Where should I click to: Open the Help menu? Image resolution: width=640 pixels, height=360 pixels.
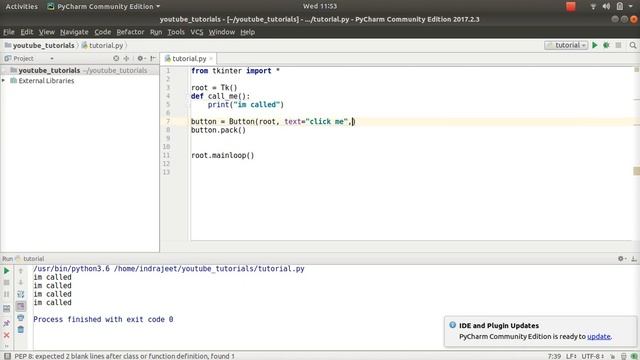pyautogui.click(x=247, y=32)
